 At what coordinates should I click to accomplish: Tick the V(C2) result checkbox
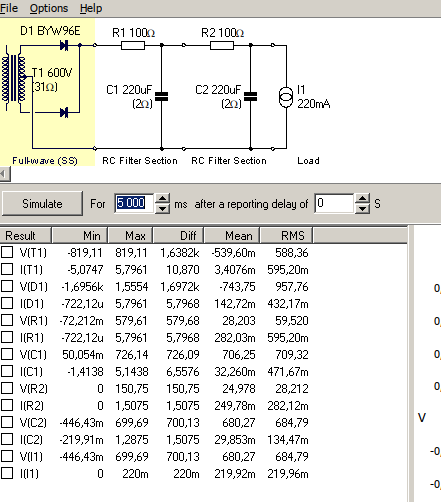click(x=7, y=422)
